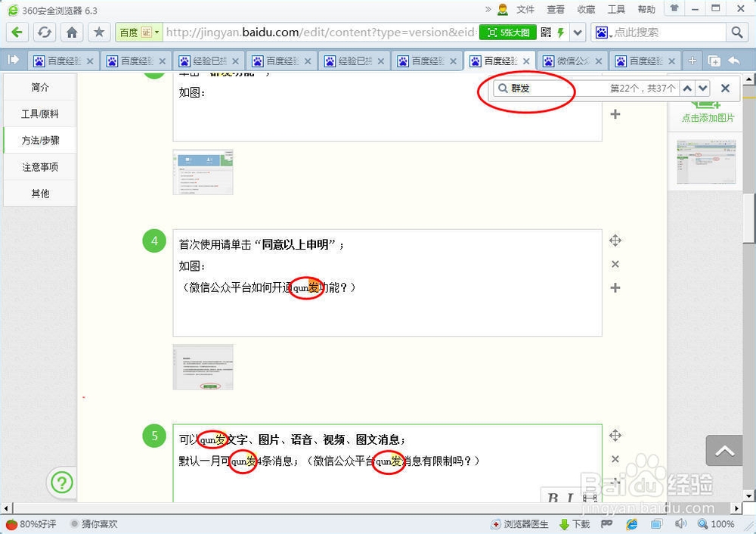Viewport: 756px width, 534px height.
Task: Open 浏览器医生 in the status bar
Action: coord(520,524)
